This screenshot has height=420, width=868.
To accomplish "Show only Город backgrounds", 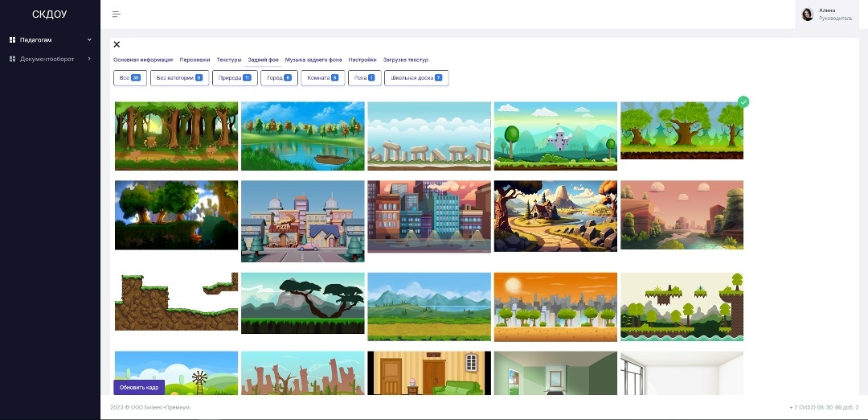I will [x=279, y=78].
